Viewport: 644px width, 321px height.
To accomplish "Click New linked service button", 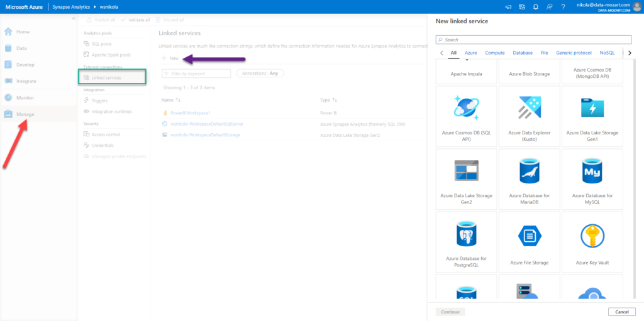I will click(170, 58).
